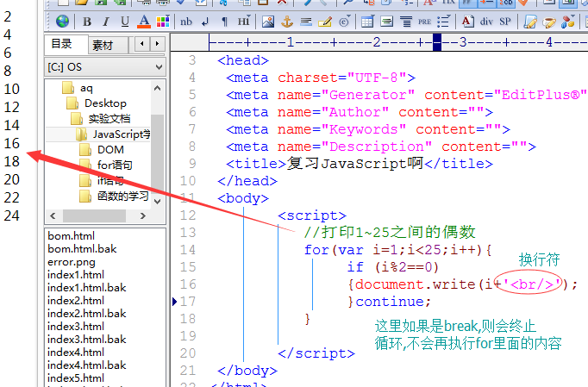This screenshot has height=387, width=588.
Task: Click folder tree scroll down arrow
Action: (x=158, y=202)
